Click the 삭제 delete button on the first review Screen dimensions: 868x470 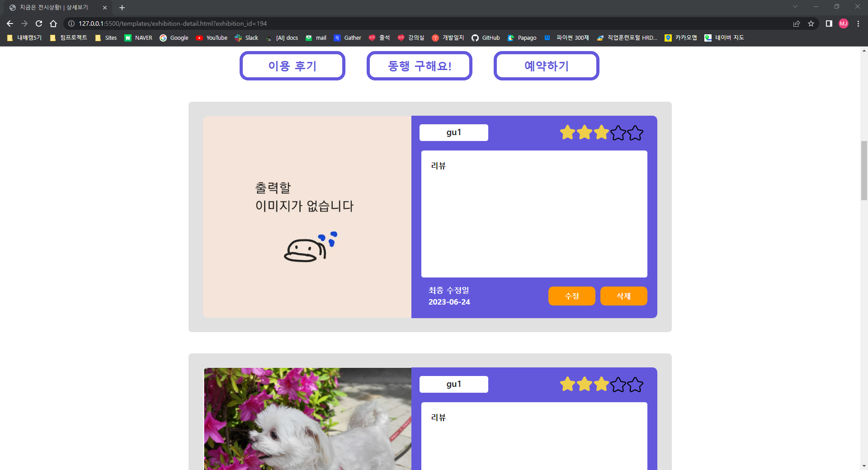coord(624,296)
